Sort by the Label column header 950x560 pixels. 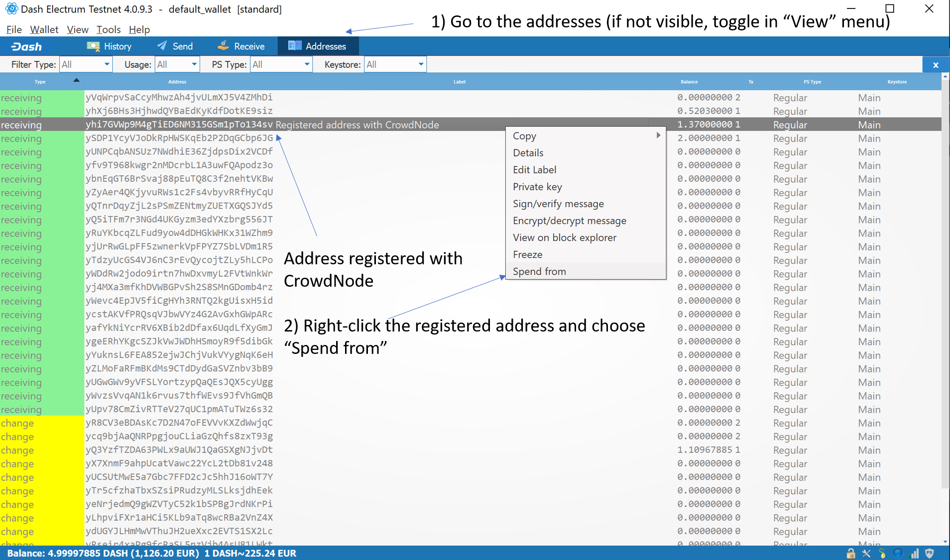[460, 82]
